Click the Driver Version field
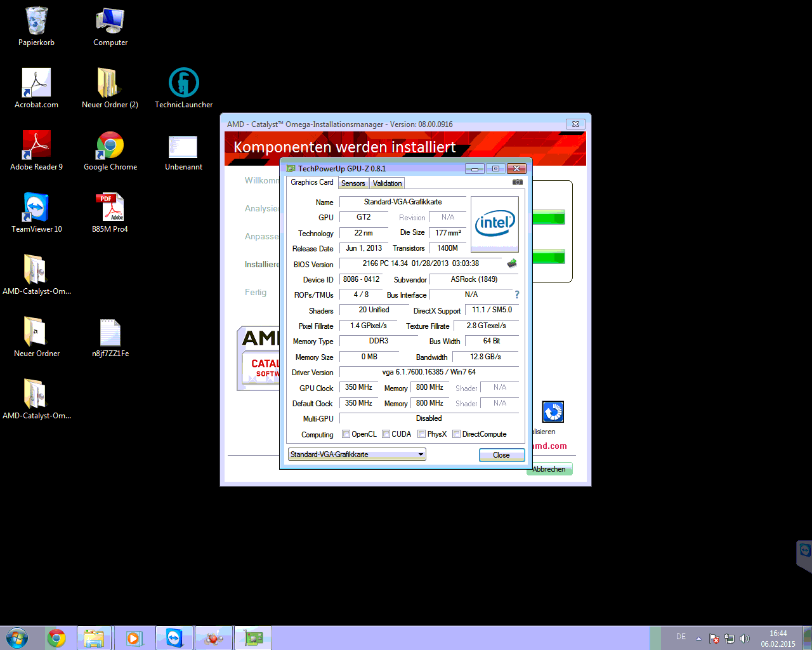The height and width of the screenshot is (650, 812). click(429, 372)
